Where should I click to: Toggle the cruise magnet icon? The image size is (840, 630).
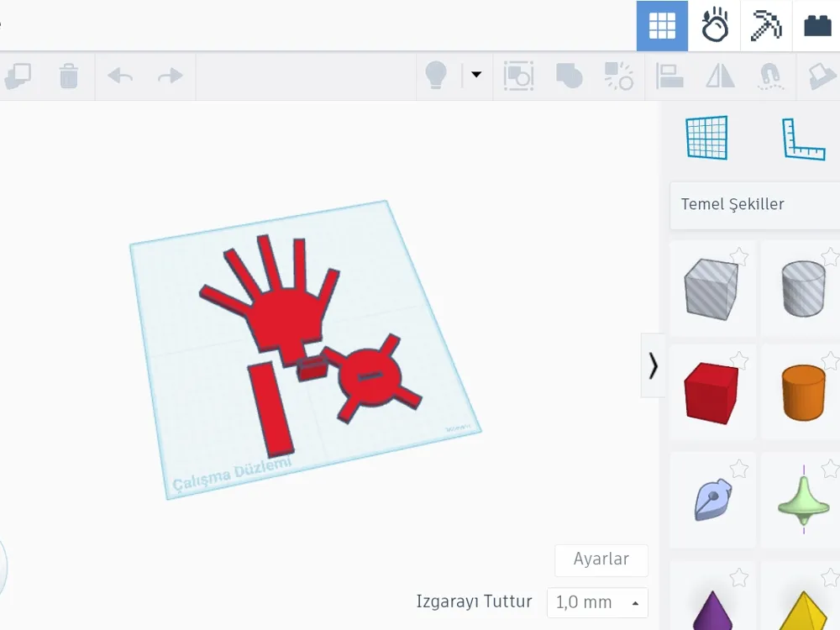tap(770, 76)
